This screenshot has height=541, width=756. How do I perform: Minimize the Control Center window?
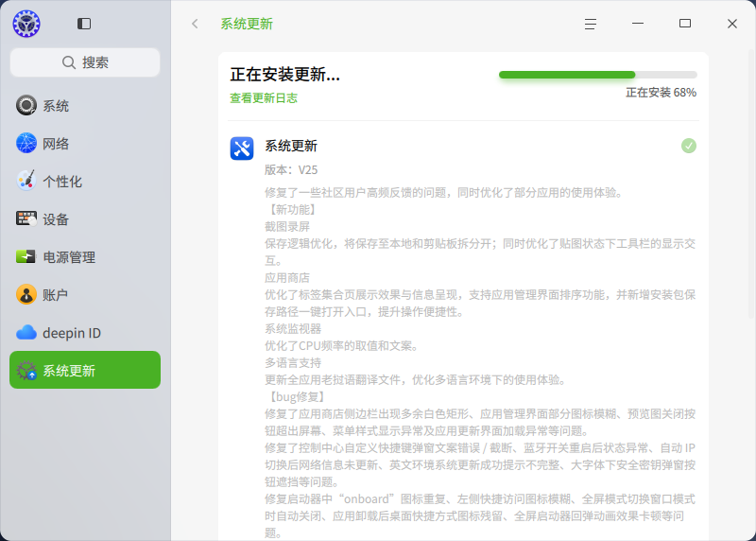point(637,24)
